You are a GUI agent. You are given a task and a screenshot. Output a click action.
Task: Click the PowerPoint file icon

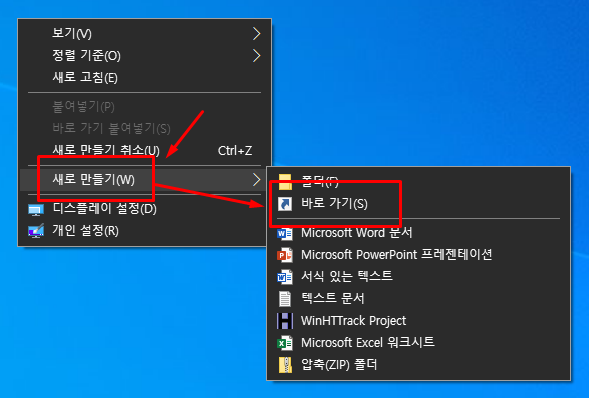(285, 255)
